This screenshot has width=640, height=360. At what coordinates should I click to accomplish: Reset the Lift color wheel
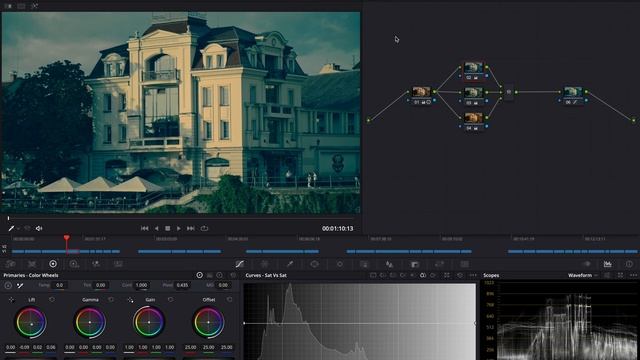52,300
